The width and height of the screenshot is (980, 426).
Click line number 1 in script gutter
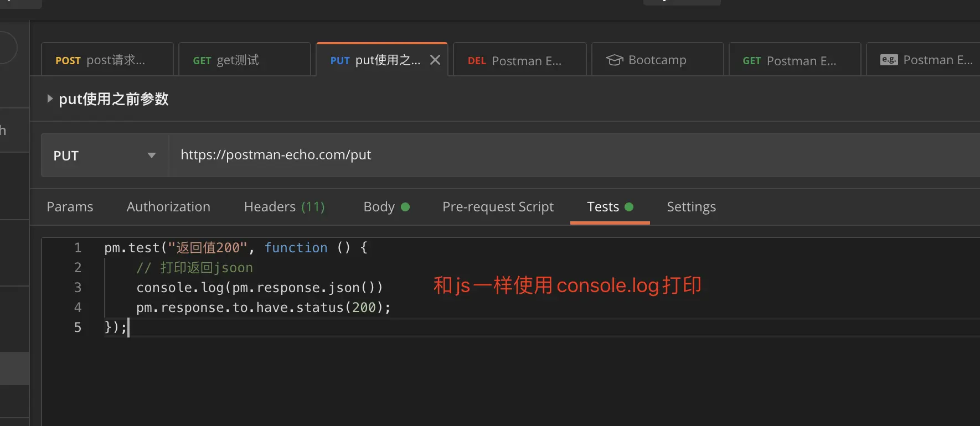point(78,248)
